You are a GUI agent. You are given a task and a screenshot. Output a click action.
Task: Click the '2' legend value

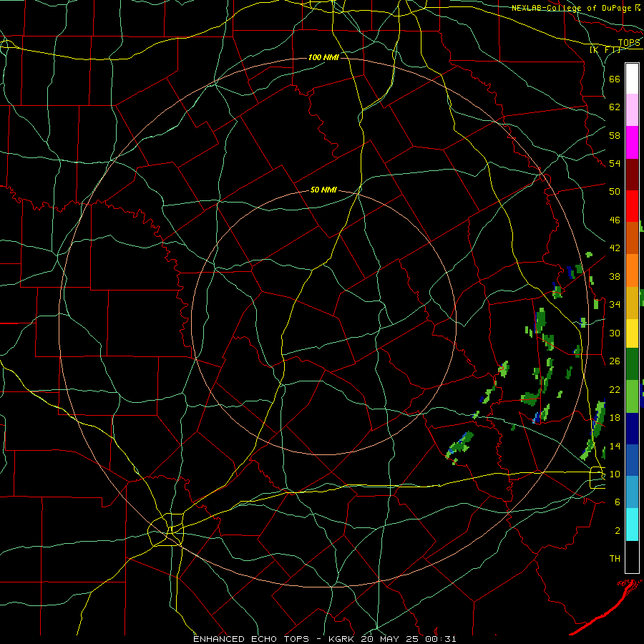click(618, 531)
